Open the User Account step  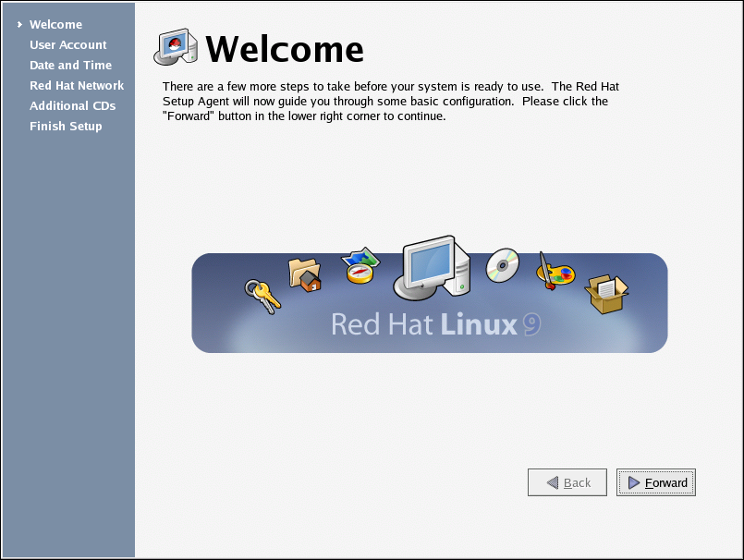click(67, 45)
